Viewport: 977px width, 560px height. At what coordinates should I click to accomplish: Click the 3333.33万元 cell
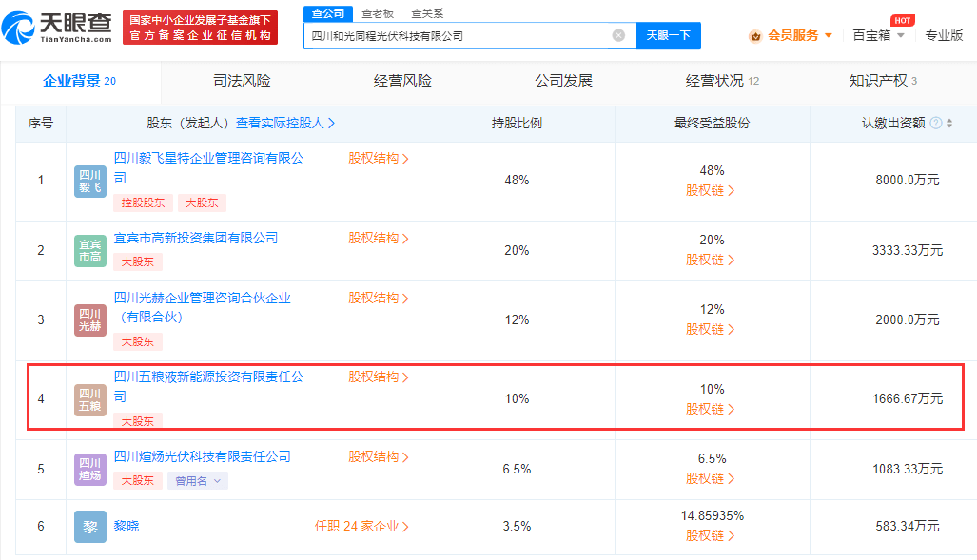[908, 250]
